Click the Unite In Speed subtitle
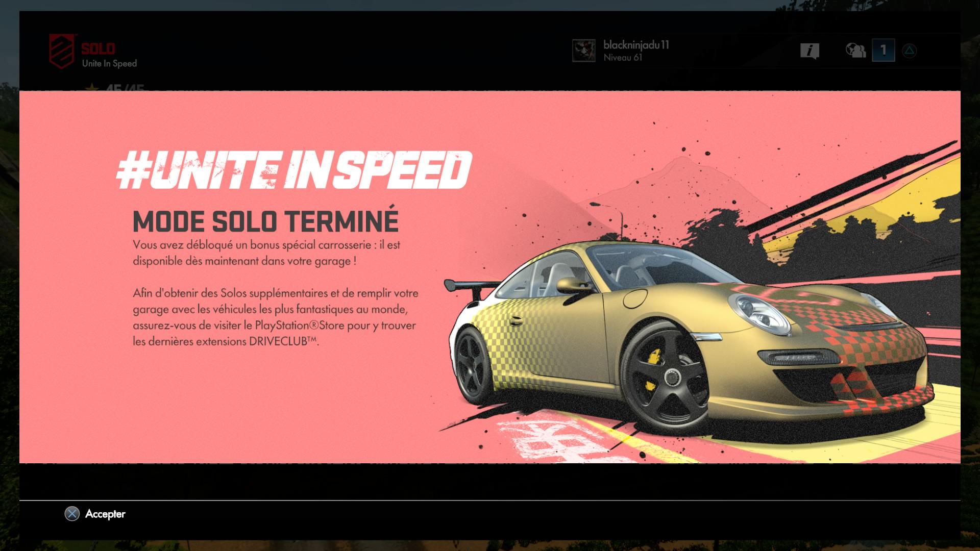Viewport: 980px width, 551px height. pyautogui.click(x=109, y=63)
